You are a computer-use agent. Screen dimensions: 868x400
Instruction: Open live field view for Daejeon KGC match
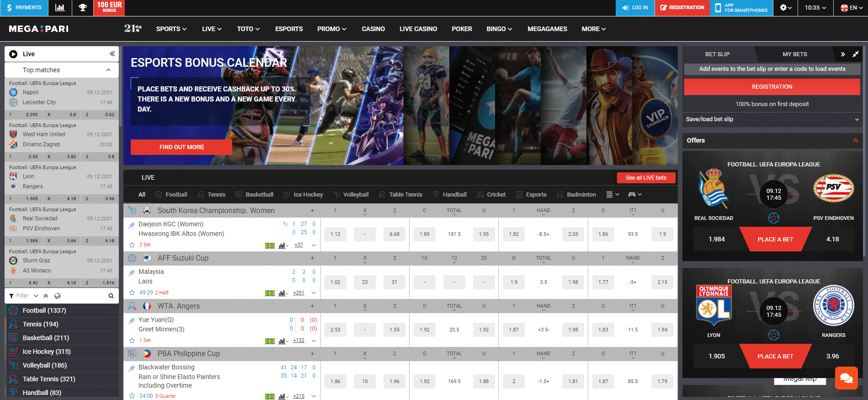click(x=270, y=245)
